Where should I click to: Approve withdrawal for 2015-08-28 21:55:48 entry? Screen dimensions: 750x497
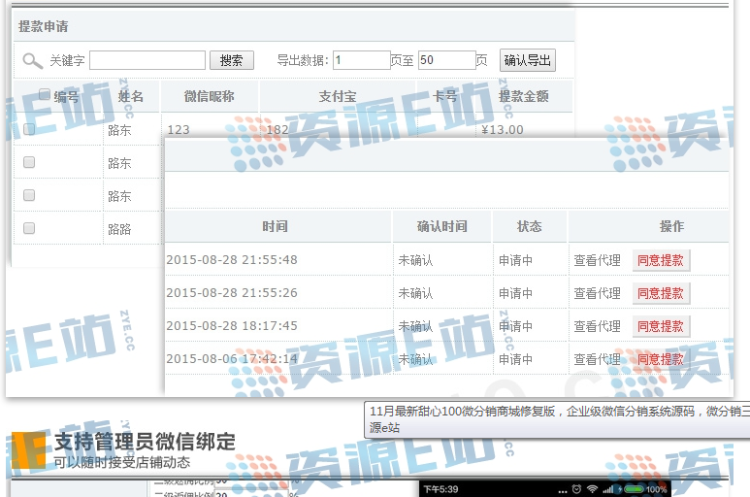(661, 260)
